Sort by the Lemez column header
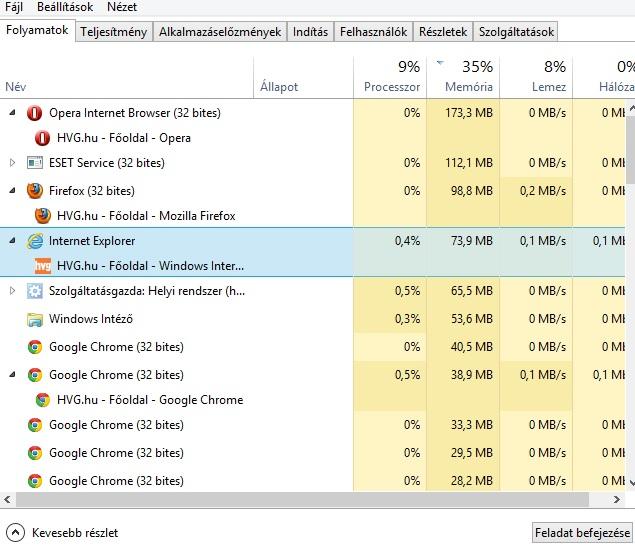The height and width of the screenshot is (556, 635). [536, 77]
